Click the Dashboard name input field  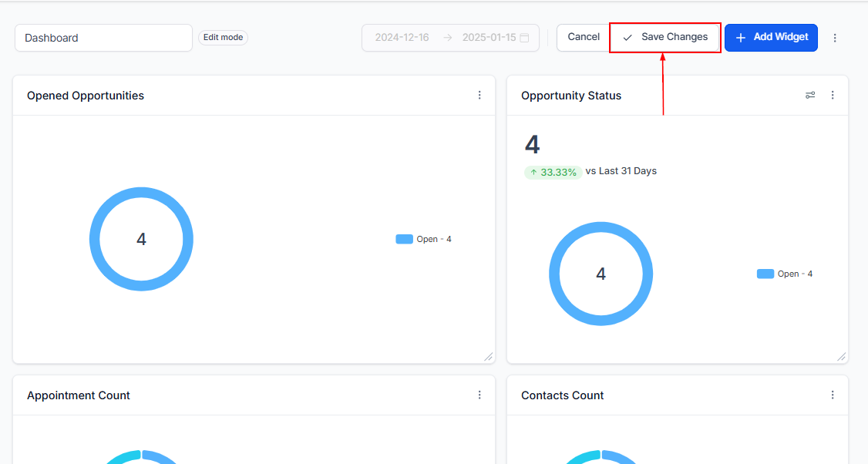pos(103,38)
